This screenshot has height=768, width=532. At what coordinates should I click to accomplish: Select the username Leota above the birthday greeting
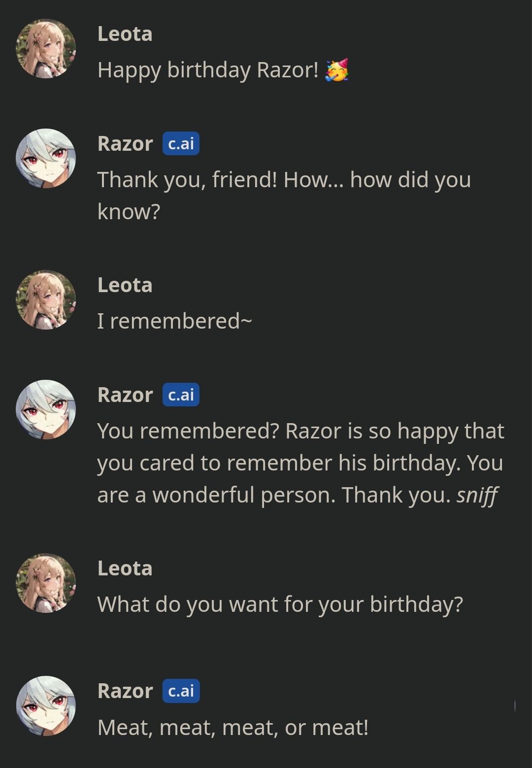point(126,34)
